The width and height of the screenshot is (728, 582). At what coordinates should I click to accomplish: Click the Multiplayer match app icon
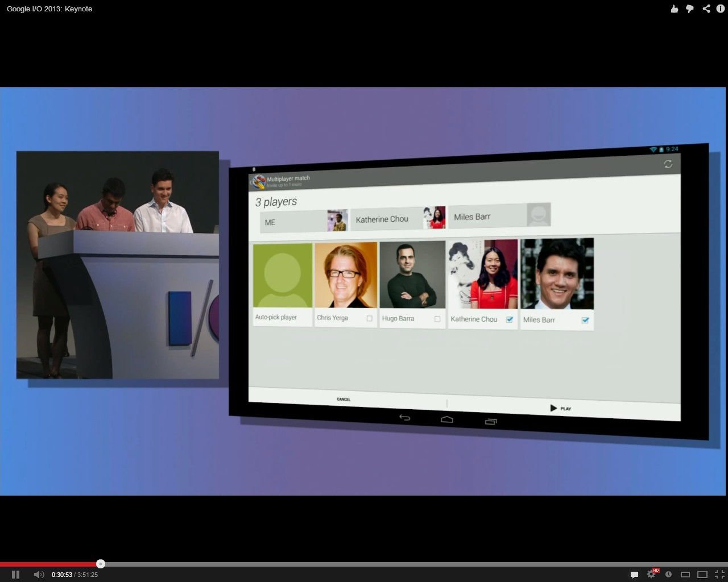tap(258, 182)
